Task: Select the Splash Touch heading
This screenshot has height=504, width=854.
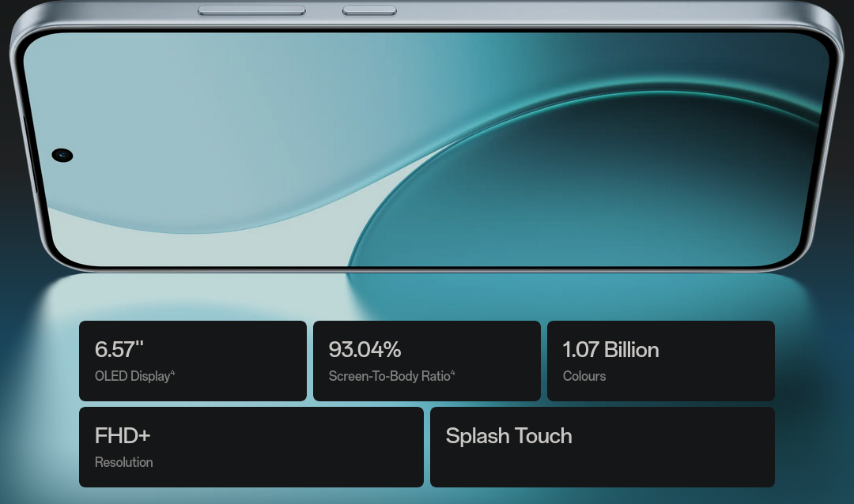Action: (x=508, y=435)
